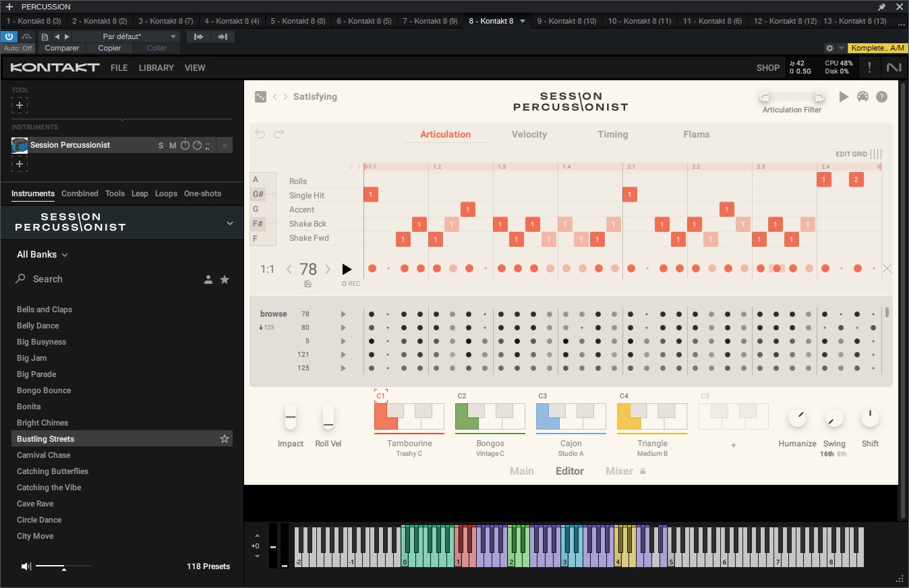909x588 pixels.
Task: Toggle the plugin bypass power button
Action: [x=9, y=36]
